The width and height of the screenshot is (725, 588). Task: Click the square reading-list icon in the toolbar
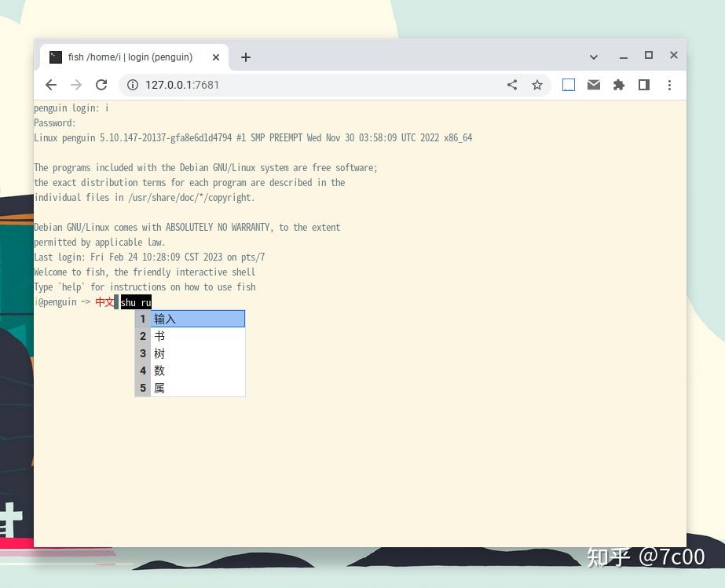pyautogui.click(x=569, y=85)
